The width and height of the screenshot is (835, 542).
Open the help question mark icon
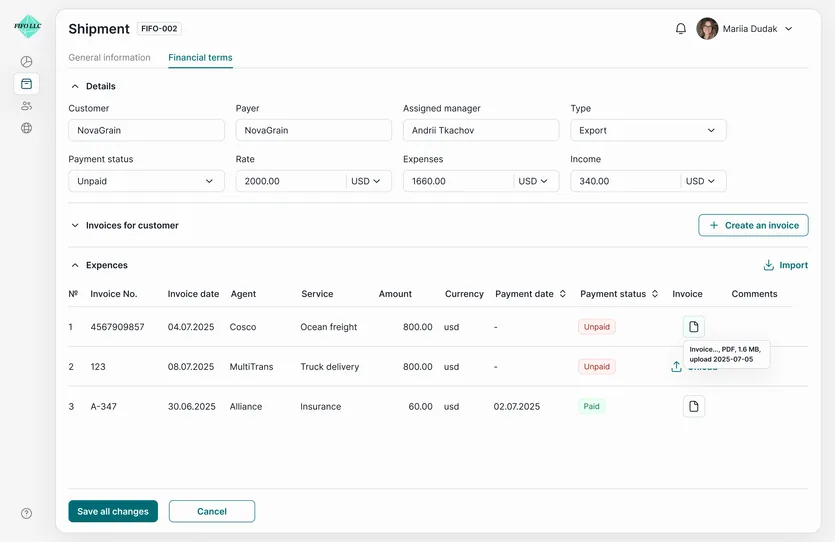pyautogui.click(x=27, y=513)
